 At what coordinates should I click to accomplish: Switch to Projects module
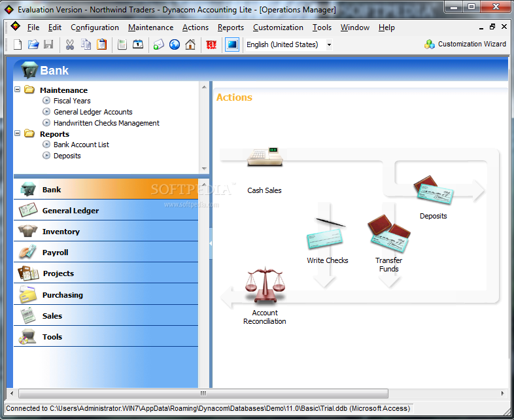[x=106, y=273]
